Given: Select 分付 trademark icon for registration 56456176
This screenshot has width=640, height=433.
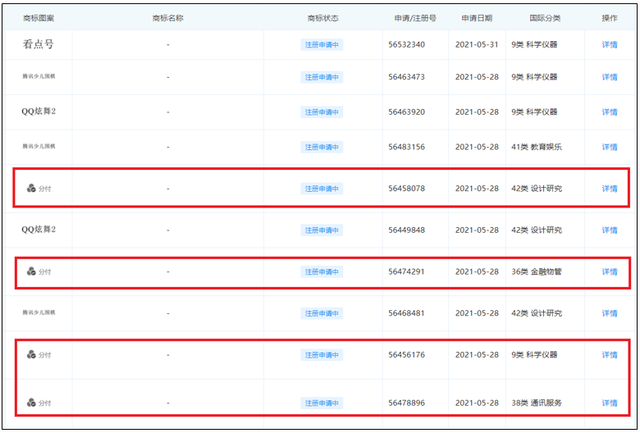Looking at the screenshot, I should (x=39, y=355).
